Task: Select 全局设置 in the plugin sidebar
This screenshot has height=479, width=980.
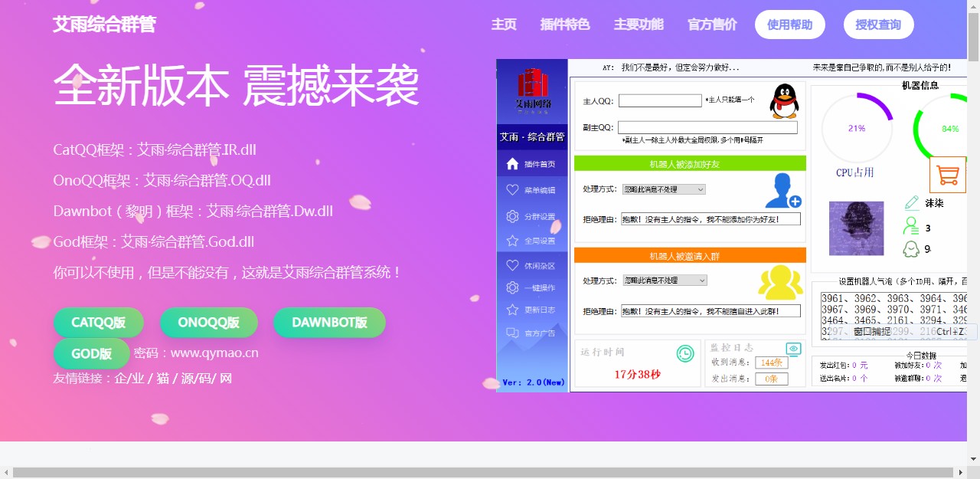Action: [540, 241]
